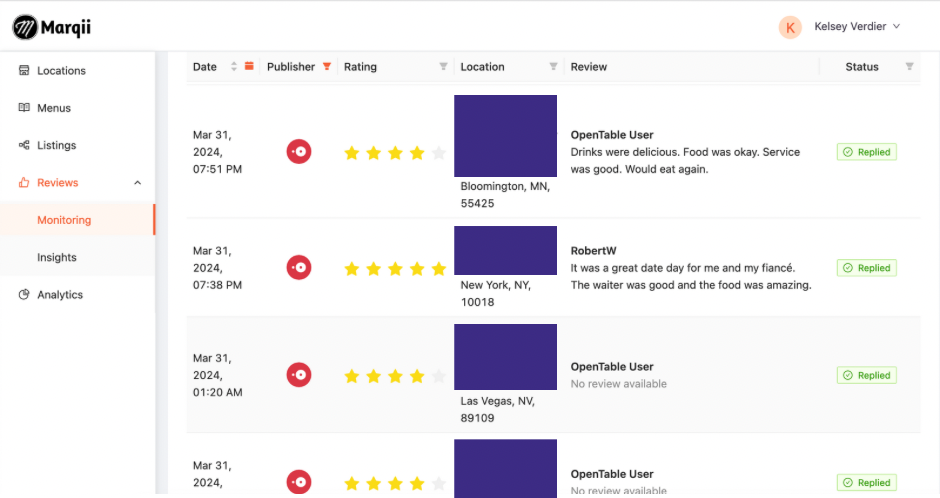Open the Date calendar filter icon
Image resolution: width=940 pixels, height=498 pixels.
click(249, 66)
